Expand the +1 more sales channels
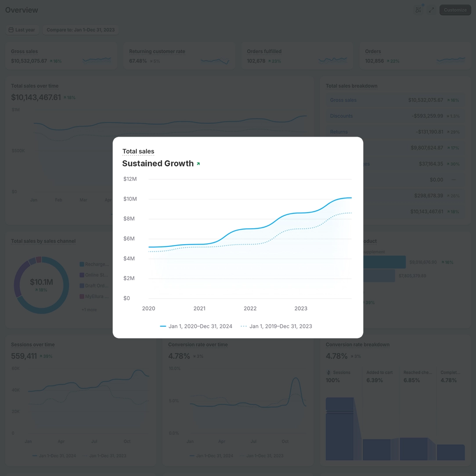Image resolution: width=476 pixels, height=476 pixels. [x=89, y=310]
